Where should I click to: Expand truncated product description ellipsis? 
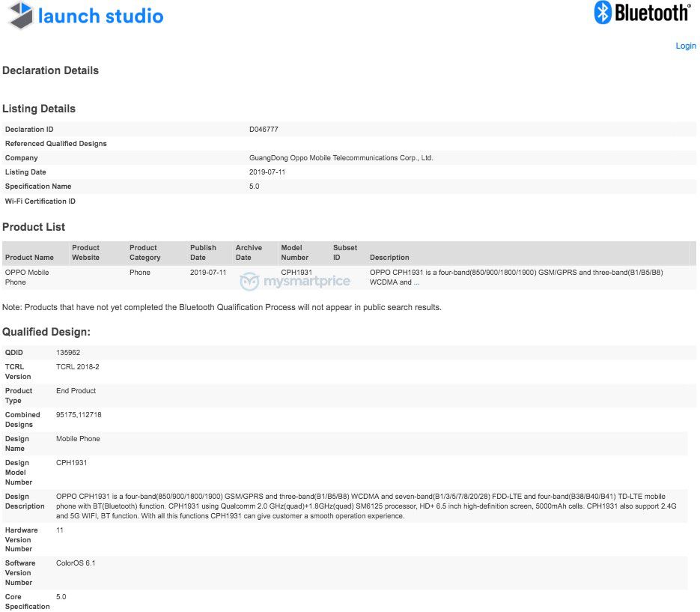coord(417,282)
